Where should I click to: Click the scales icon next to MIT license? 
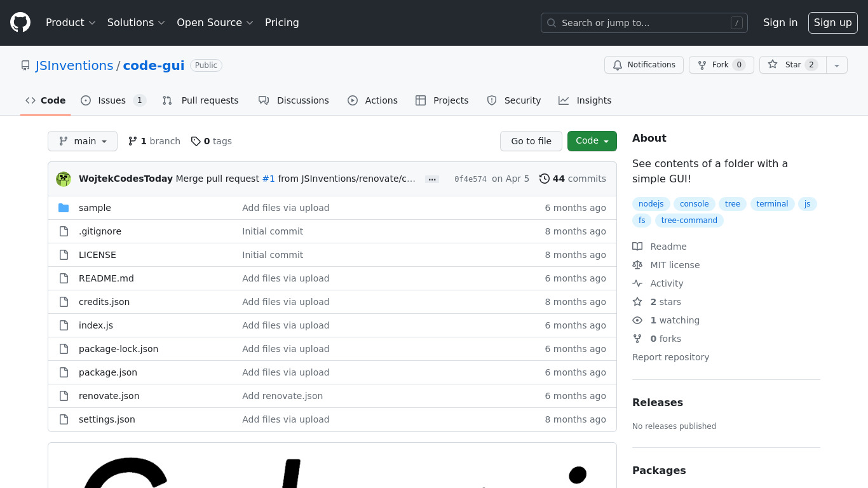[x=637, y=265]
